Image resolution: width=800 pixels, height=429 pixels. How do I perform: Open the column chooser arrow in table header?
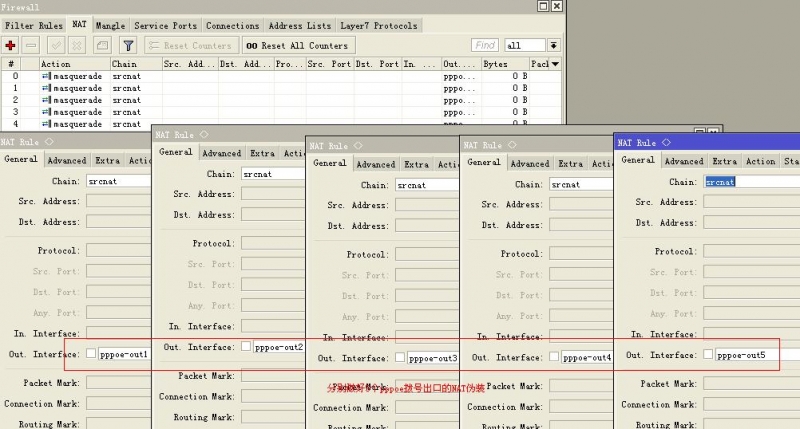click(556, 64)
